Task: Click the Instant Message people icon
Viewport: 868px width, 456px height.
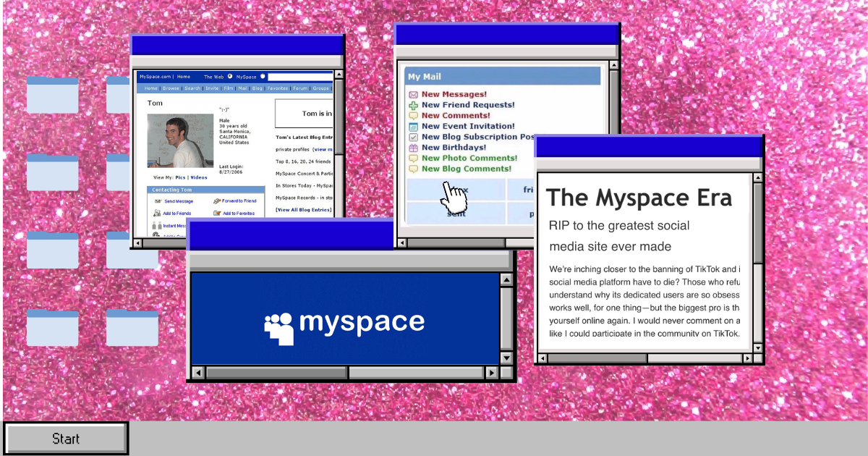Action: [157, 226]
